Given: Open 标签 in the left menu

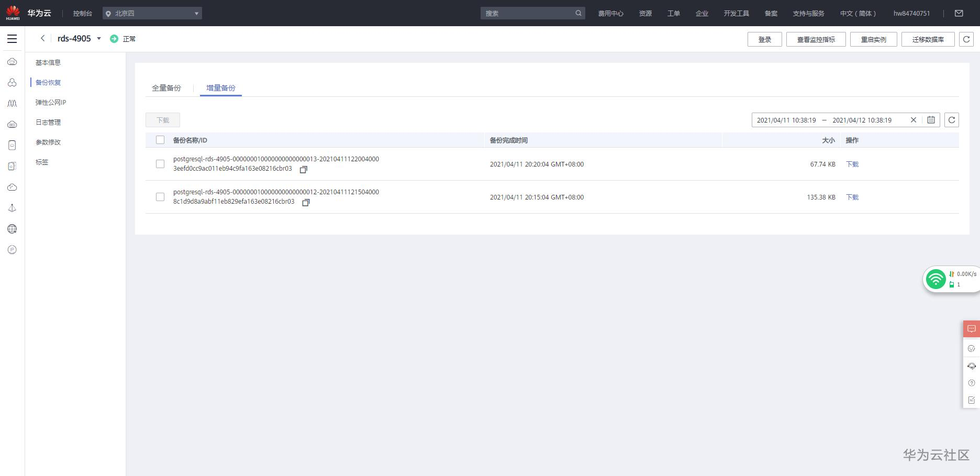Looking at the screenshot, I should (x=42, y=162).
